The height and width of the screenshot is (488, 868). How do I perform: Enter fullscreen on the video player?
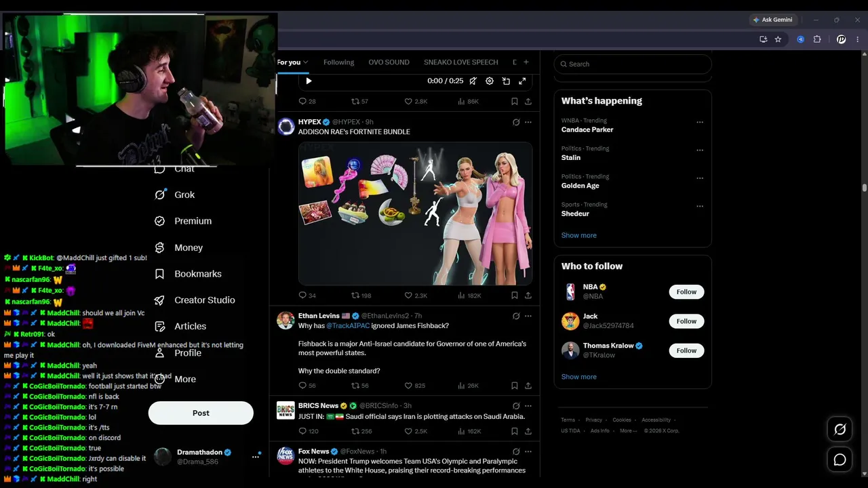[522, 81]
